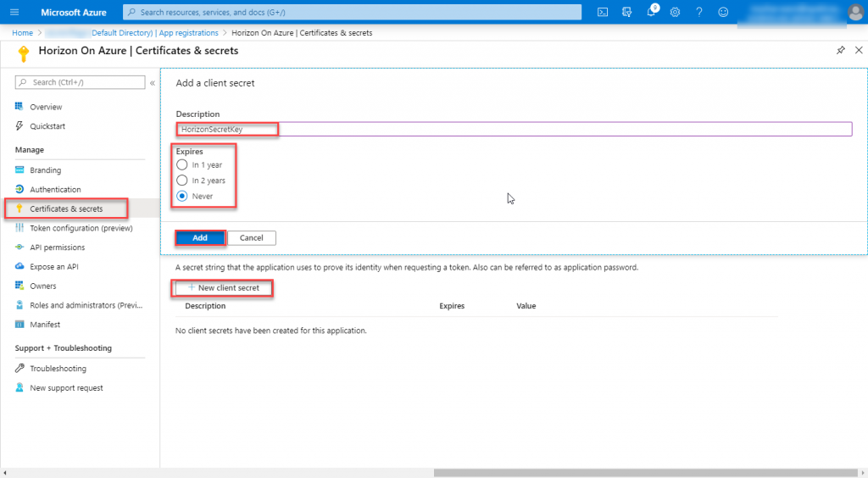Click the Description field with HorizonSecretKey

514,130
